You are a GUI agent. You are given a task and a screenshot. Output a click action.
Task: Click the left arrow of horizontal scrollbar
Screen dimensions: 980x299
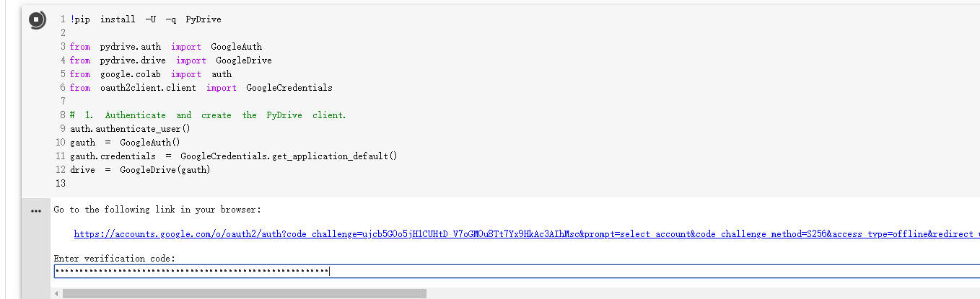56,294
